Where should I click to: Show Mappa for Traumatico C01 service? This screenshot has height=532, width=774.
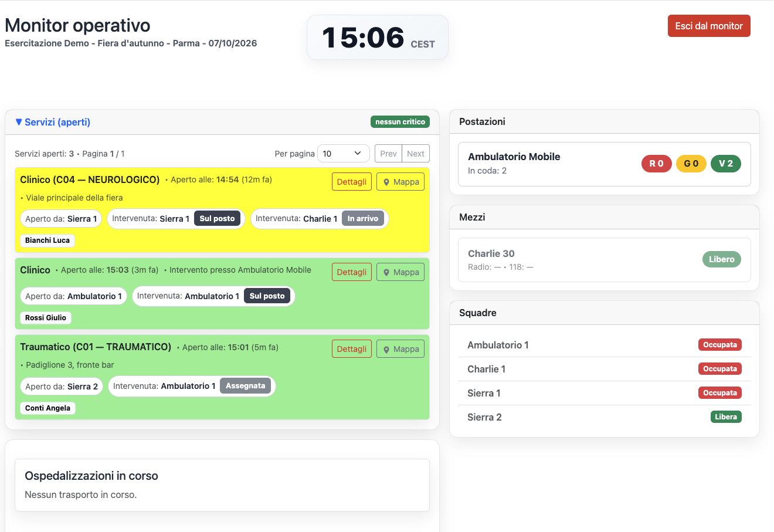pyautogui.click(x=400, y=349)
